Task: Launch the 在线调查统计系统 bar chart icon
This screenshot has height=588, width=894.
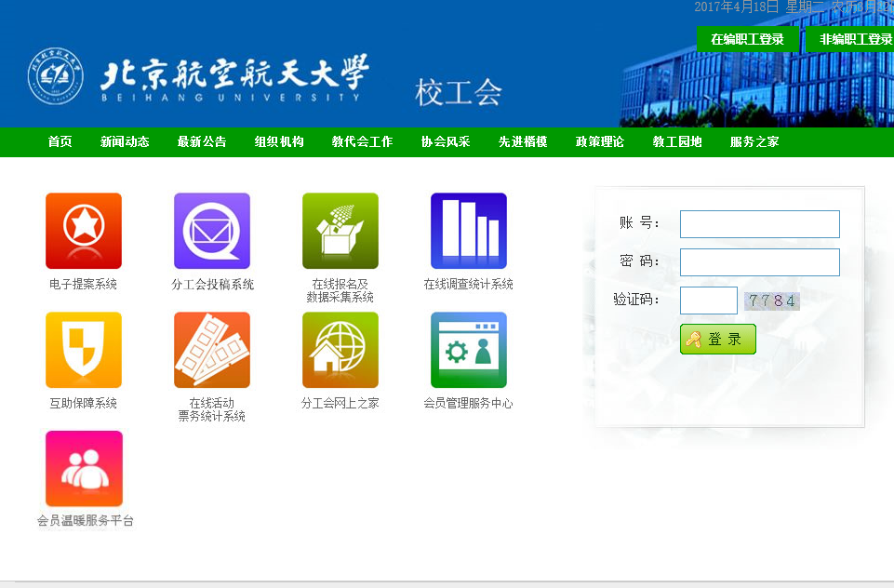Action: (469, 231)
